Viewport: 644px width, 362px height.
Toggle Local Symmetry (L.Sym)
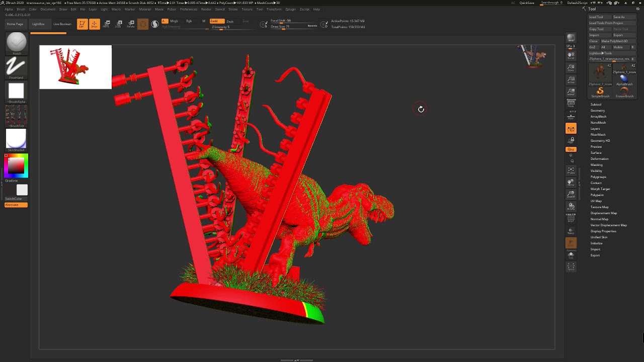click(571, 129)
